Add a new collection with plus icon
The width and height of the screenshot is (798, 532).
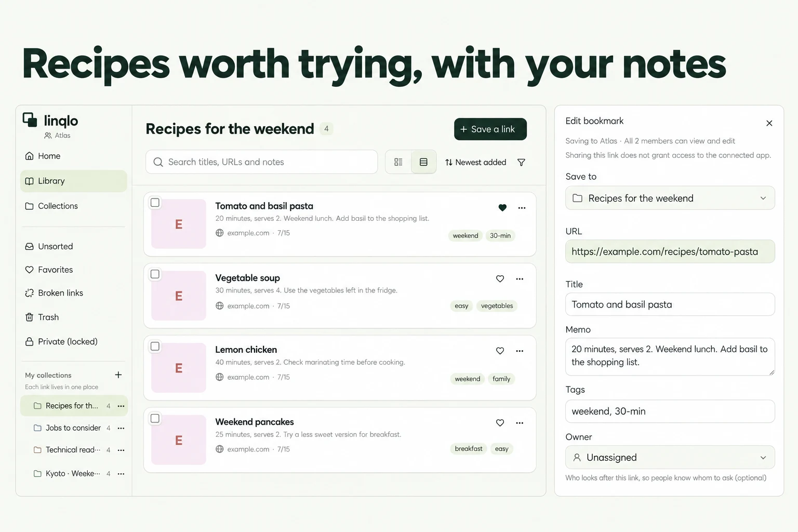118,375
